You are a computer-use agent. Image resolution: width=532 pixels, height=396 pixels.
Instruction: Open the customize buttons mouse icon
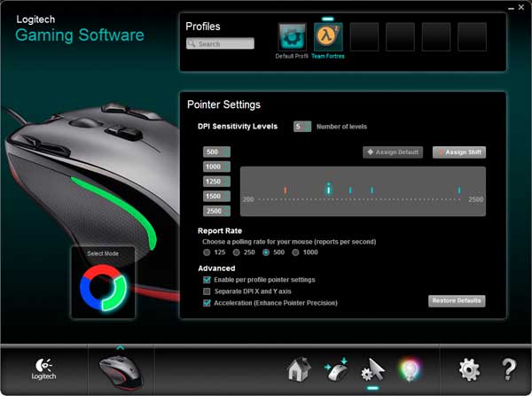[x=337, y=369]
